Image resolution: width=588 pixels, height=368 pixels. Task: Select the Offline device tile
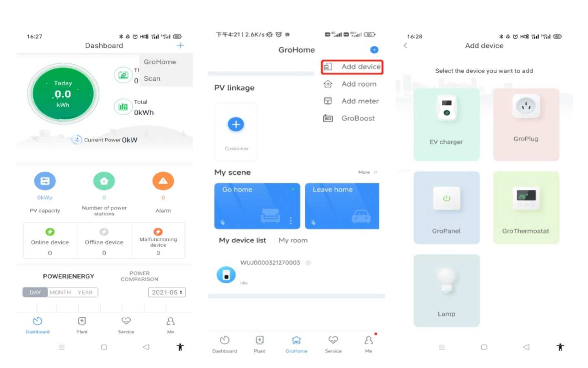(x=104, y=241)
